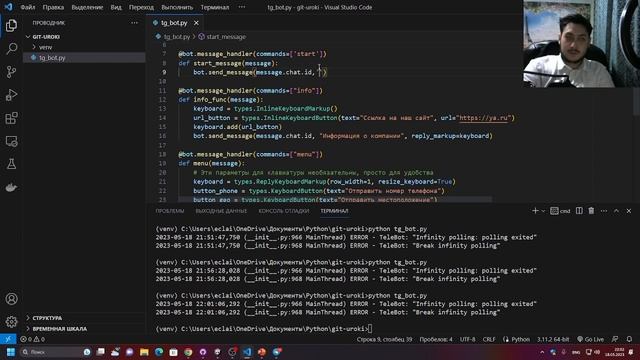Open the Windows Start menu
Image resolution: width=640 pixels, height=360 pixels.
(x=11, y=352)
